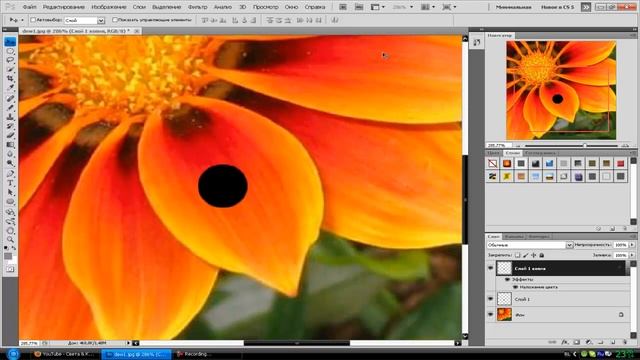This screenshot has width=640, height=360.
Task: Apply the red style swatch
Action: (x=620, y=163)
